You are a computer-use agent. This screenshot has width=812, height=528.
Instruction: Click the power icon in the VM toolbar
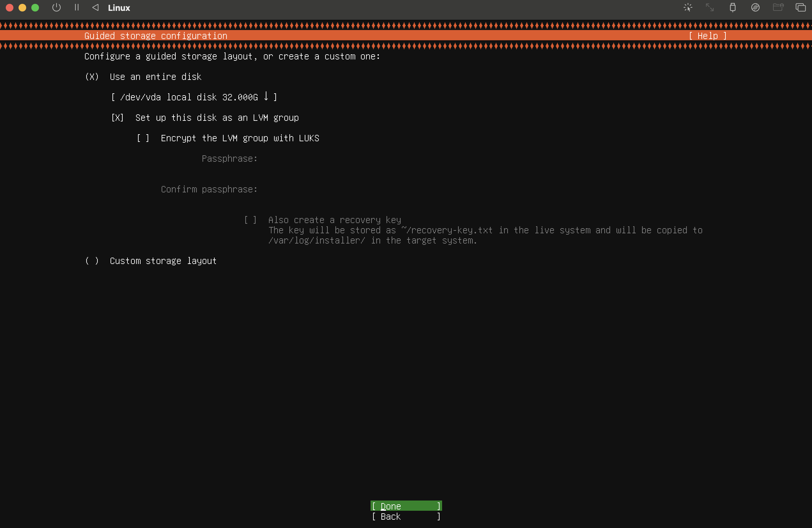(57, 7)
